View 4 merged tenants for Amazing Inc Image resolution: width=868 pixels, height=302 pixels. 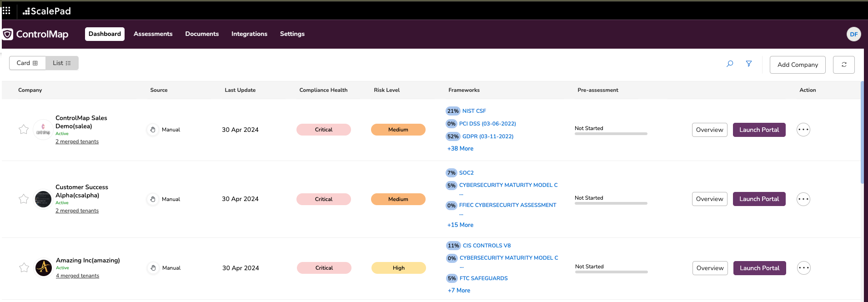point(77,276)
